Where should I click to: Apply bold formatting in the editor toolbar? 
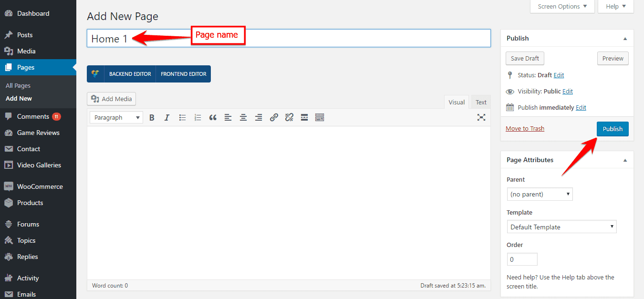[152, 117]
